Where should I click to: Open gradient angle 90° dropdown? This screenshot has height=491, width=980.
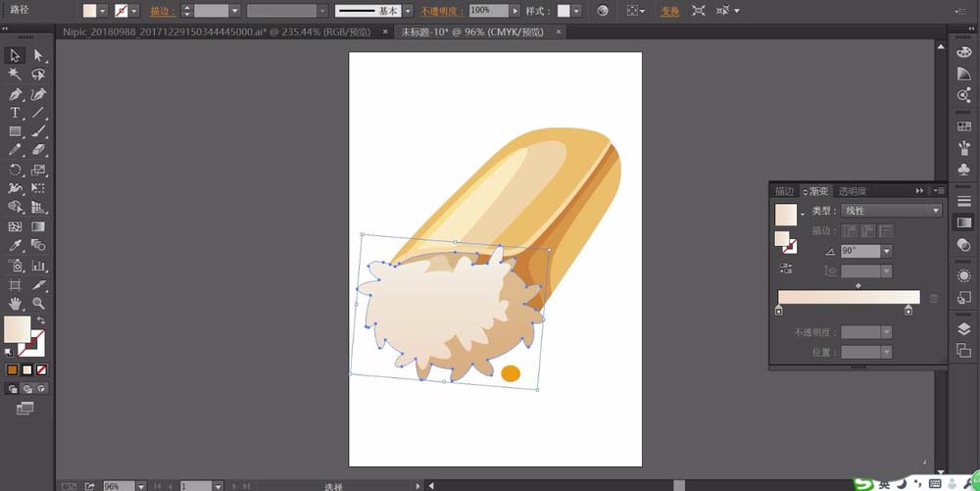pos(886,251)
